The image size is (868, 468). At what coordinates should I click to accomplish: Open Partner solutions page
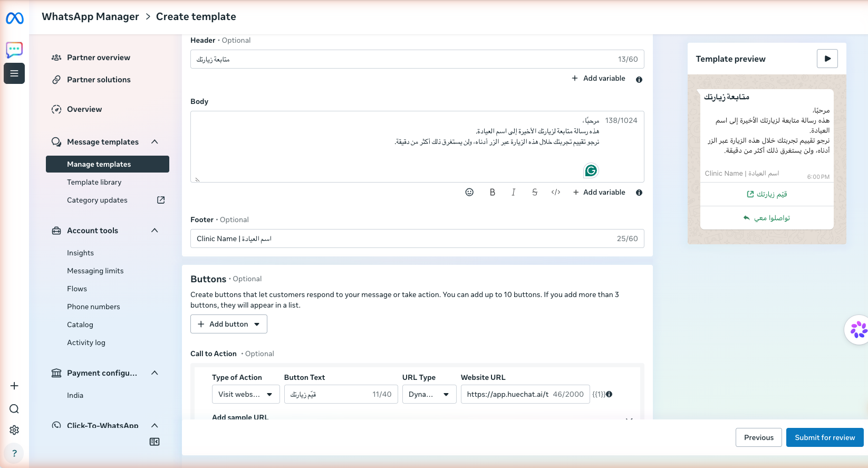click(99, 80)
